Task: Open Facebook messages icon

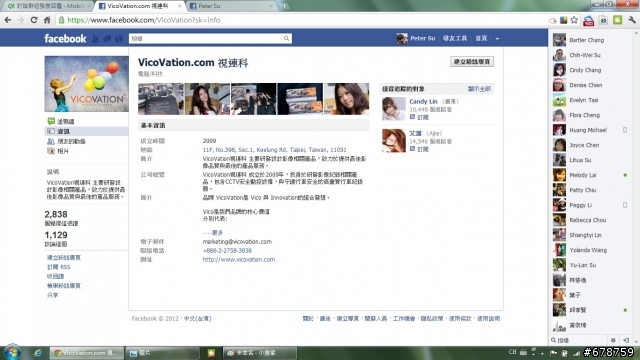Action: pyautogui.click(x=107, y=39)
